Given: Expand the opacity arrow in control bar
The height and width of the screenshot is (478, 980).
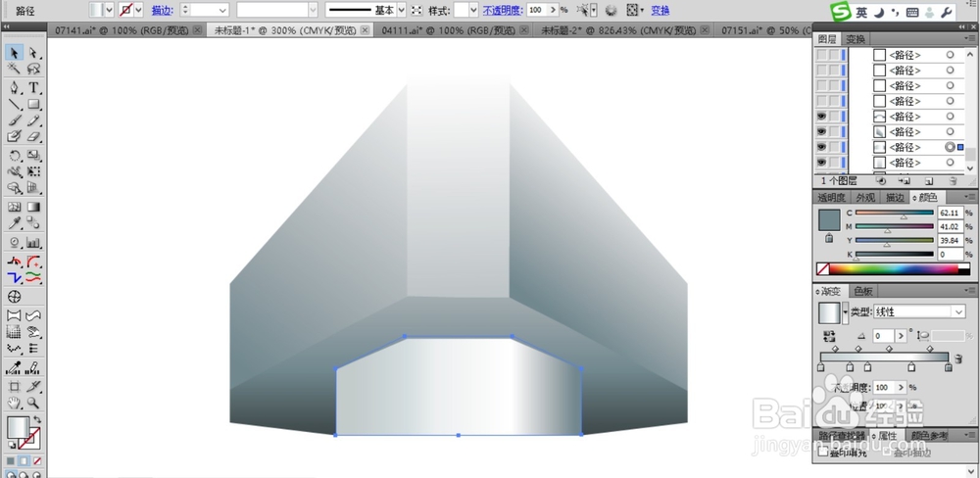Looking at the screenshot, I should click(553, 10).
